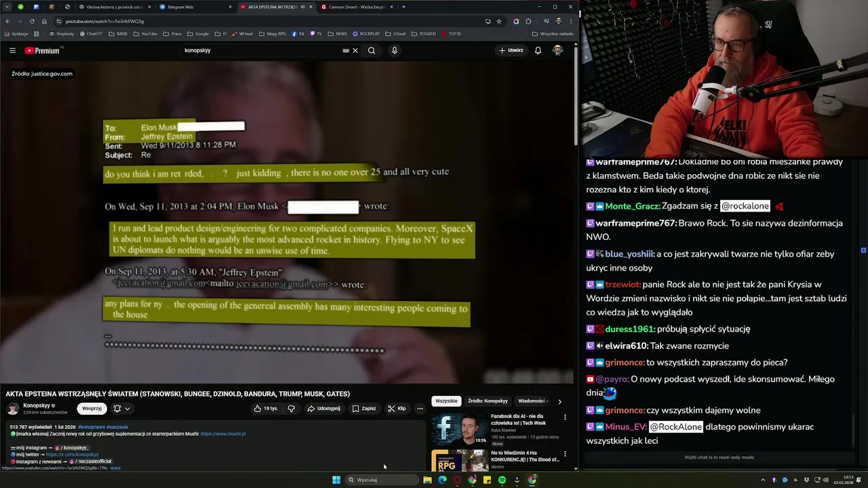This screenshot has height=488, width=868.
Task: Reload the current page
Action: click(32, 21)
